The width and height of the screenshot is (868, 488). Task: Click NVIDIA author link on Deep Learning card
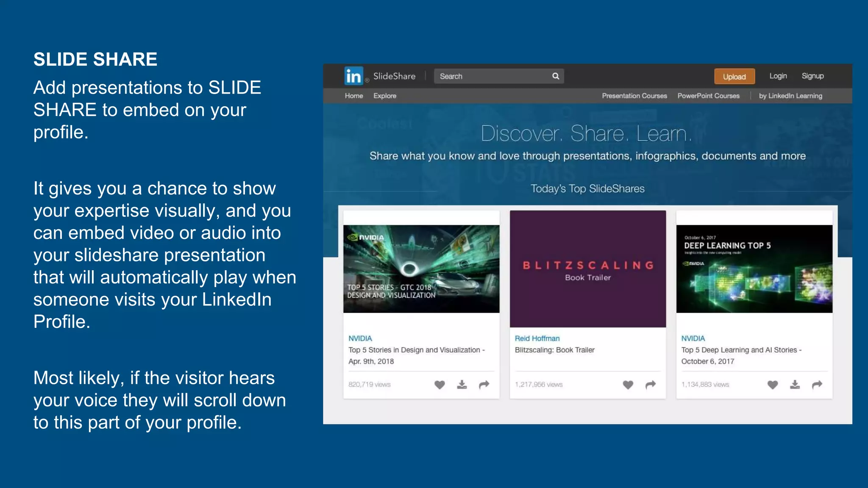(x=693, y=338)
